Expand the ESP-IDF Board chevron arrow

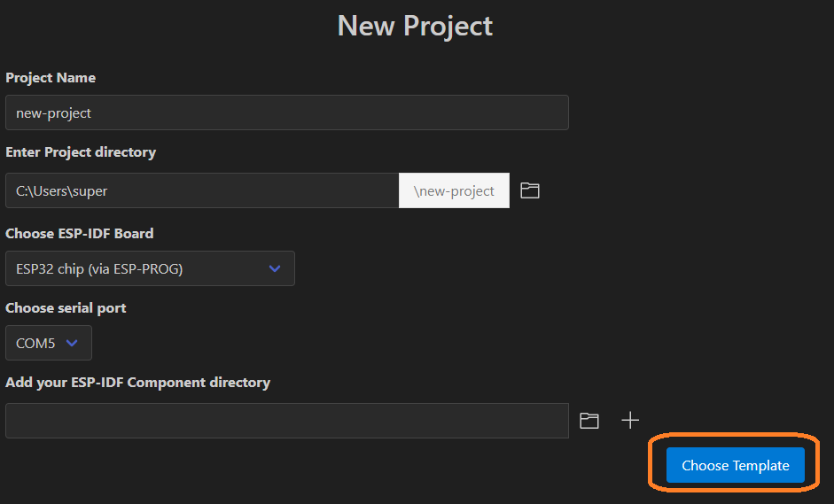pyautogui.click(x=275, y=268)
